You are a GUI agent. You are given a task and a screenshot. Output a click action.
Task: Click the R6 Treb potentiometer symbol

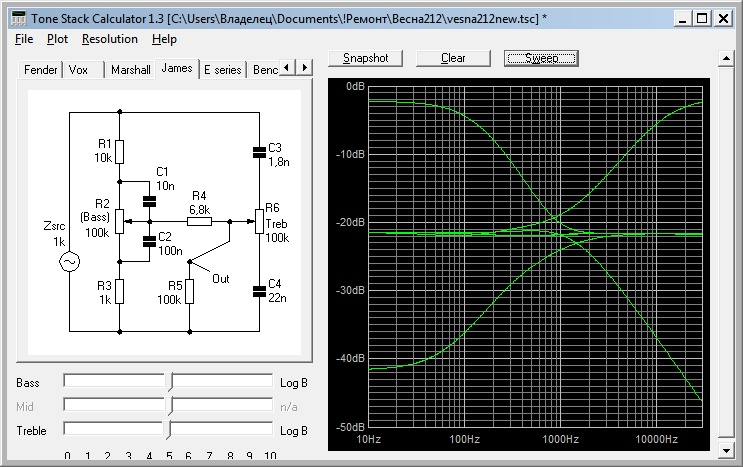[259, 220]
